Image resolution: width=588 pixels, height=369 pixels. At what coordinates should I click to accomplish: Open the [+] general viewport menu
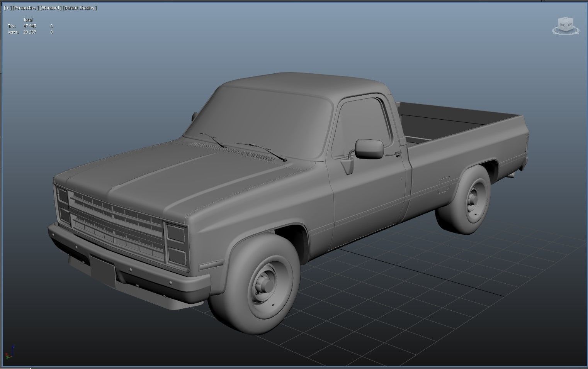point(7,8)
